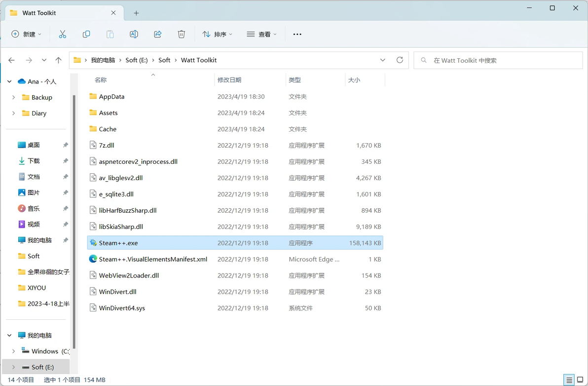The height and width of the screenshot is (386, 588).
Task: Open Videos 视频 in quick access
Action: point(34,224)
